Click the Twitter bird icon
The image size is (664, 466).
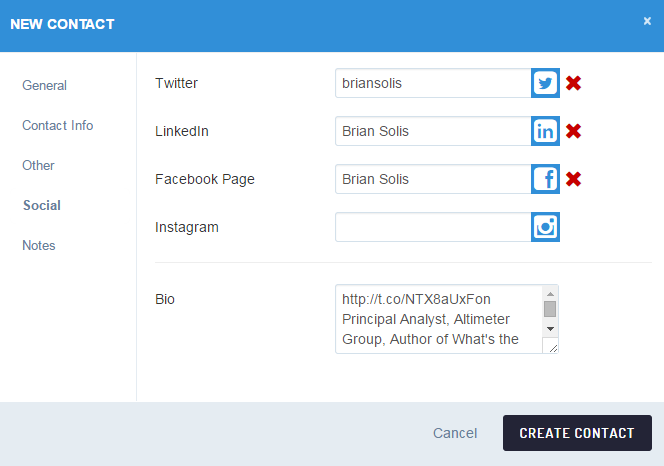point(545,83)
